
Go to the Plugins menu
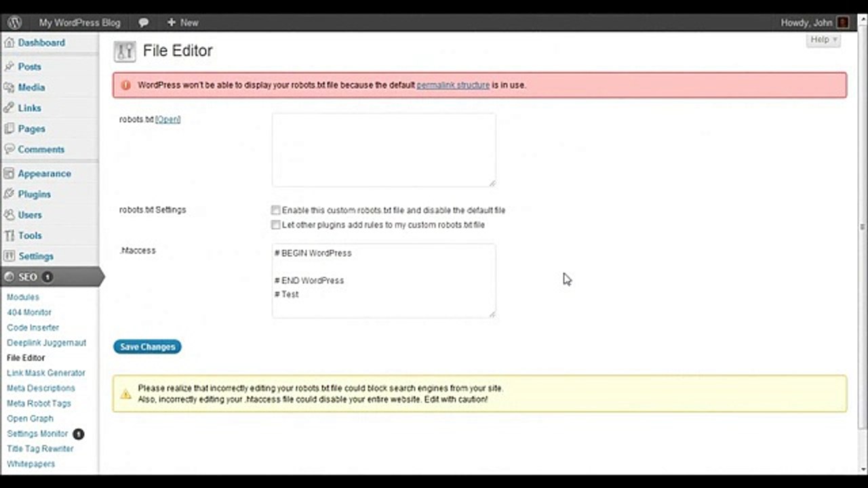35,194
